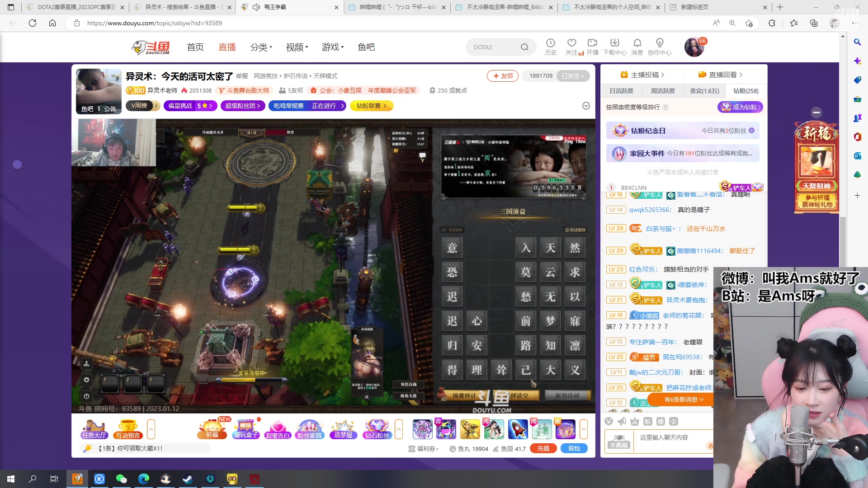Open 造梦屋 star icon
The image size is (868, 488).
click(343, 429)
